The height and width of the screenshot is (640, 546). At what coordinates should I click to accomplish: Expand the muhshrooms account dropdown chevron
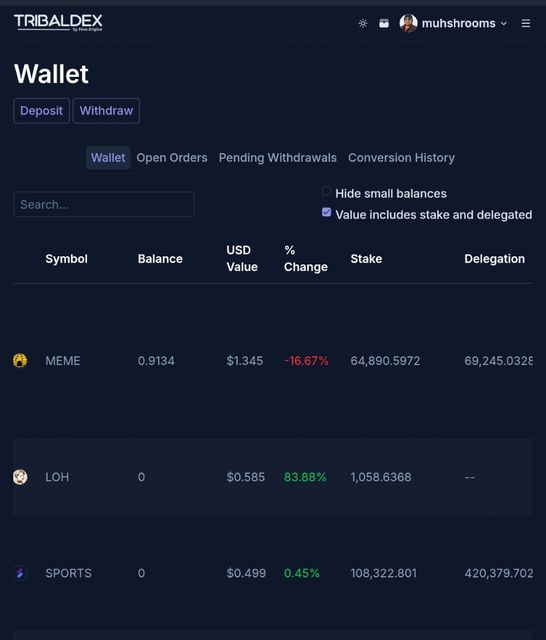[x=504, y=24]
